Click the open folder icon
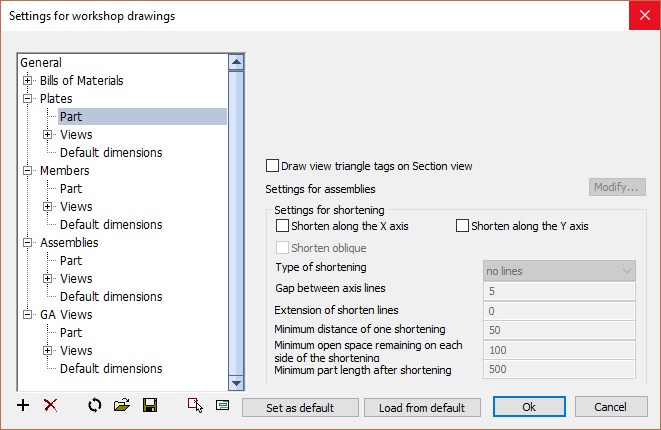The width and height of the screenshot is (661, 430). point(122,406)
